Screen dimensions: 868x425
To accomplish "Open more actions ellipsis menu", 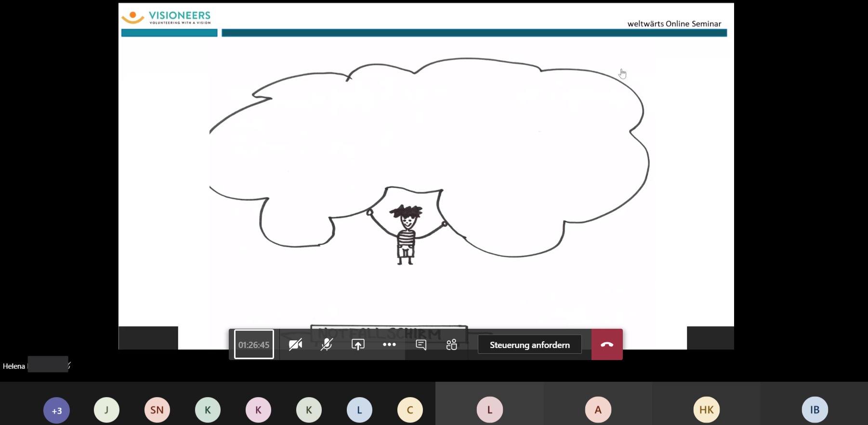I will (389, 345).
